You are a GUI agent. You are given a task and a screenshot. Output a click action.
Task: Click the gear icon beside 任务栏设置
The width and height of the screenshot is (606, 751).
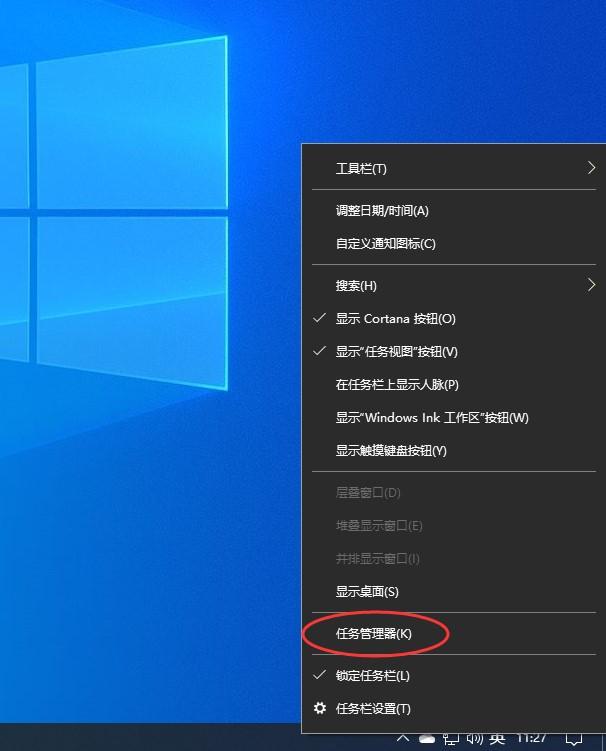320,709
